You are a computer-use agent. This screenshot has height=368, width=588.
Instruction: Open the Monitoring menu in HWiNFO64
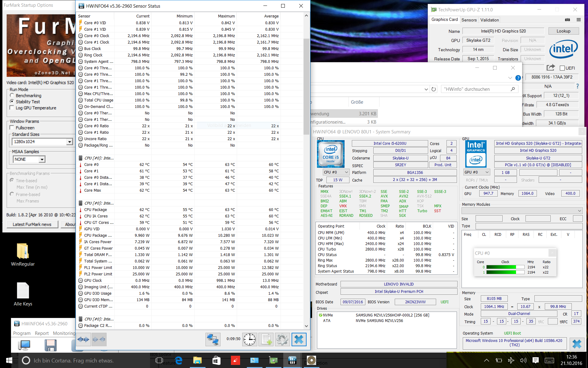(64, 333)
